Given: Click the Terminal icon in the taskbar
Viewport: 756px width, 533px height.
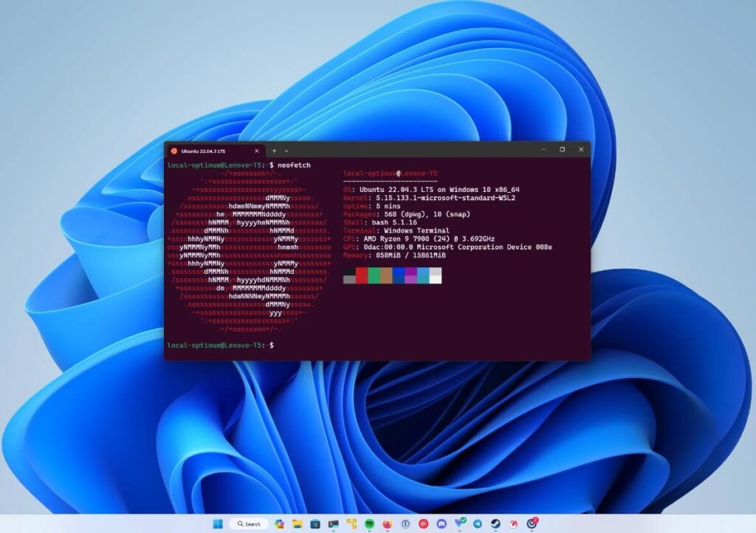Looking at the screenshot, I should [x=333, y=524].
